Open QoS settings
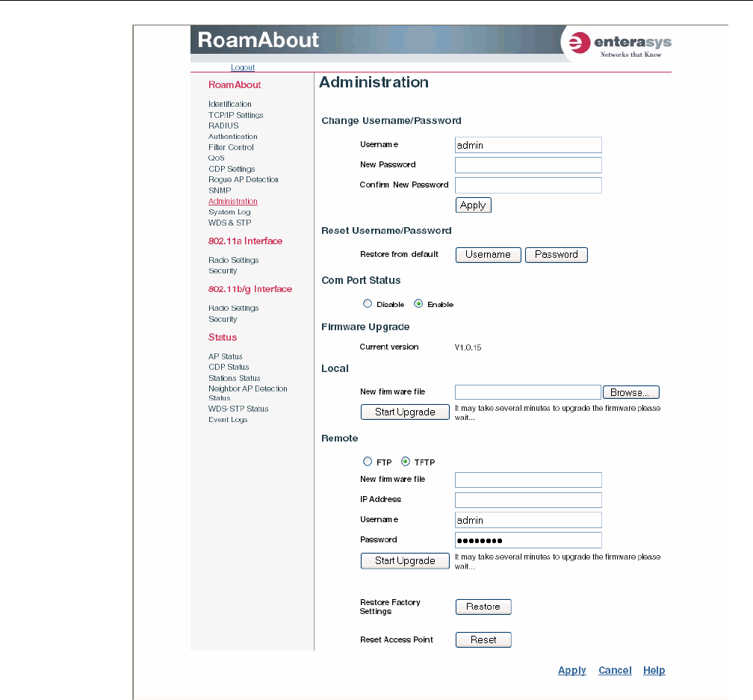Screen dimensions: 753x700 pos(216,158)
